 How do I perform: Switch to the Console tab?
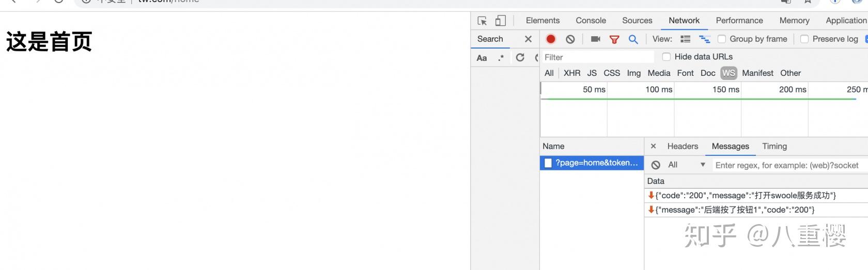(x=591, y=21)
